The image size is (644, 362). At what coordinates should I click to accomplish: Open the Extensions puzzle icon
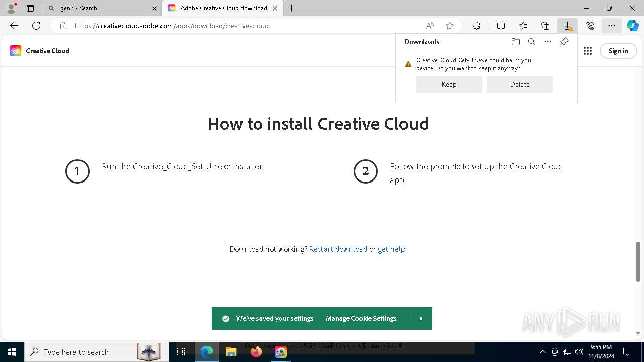pos(476,26)
